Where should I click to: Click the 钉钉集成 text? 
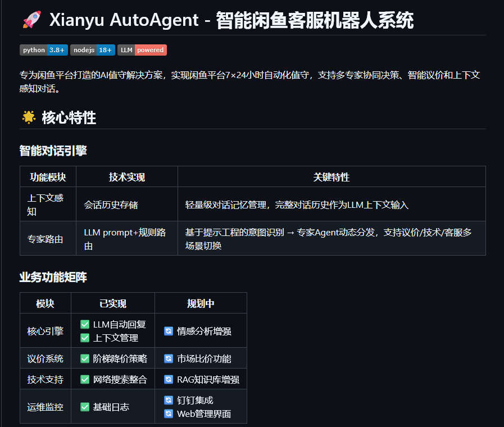pos(195,400)
